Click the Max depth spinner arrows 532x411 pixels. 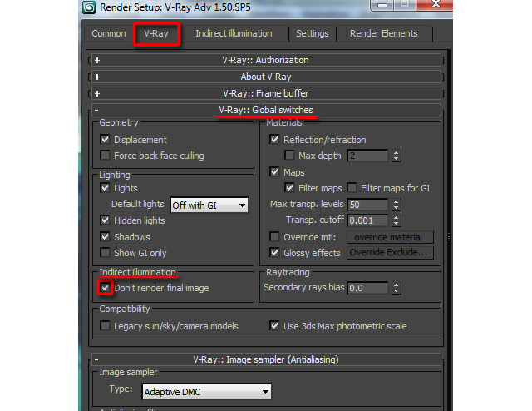397,156
